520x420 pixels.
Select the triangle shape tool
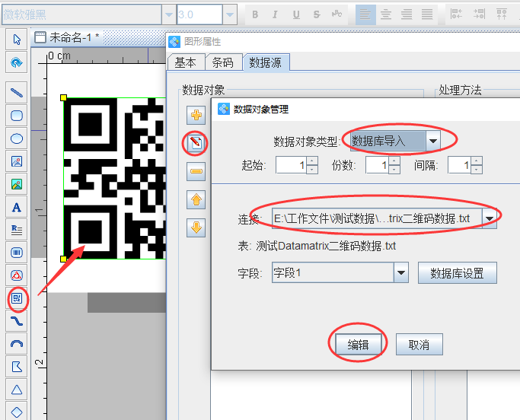[x=17, y=390]
